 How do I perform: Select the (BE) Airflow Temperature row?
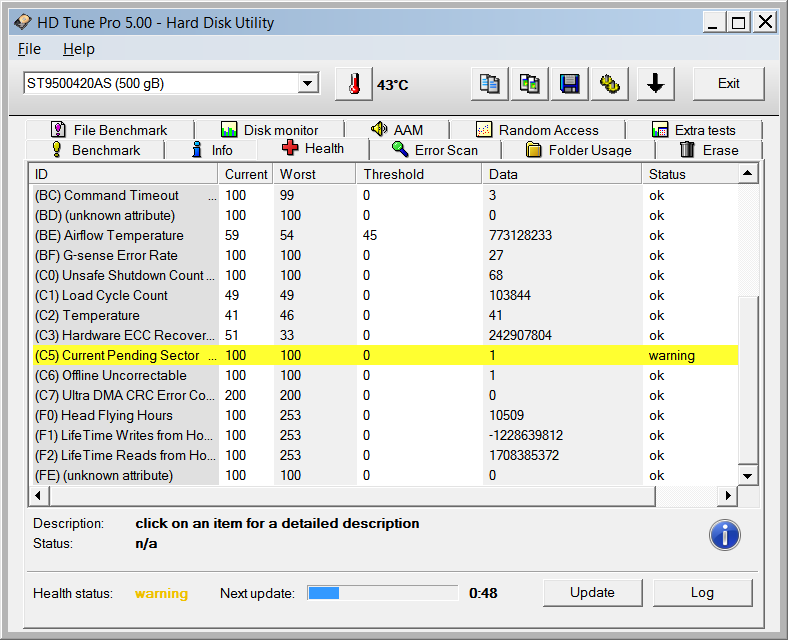385,236
